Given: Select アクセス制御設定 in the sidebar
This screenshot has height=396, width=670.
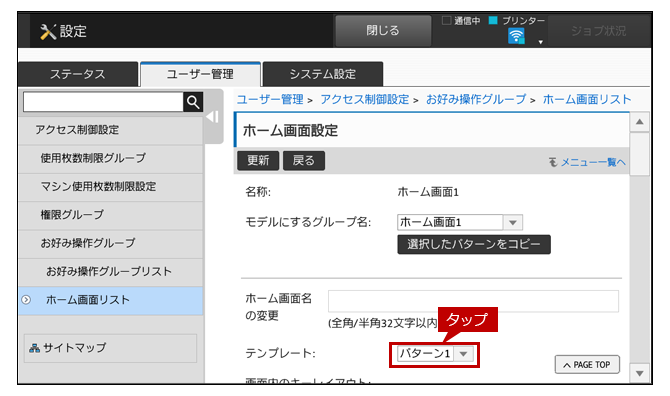Looking at the screenshot, I should click(111, 130).
